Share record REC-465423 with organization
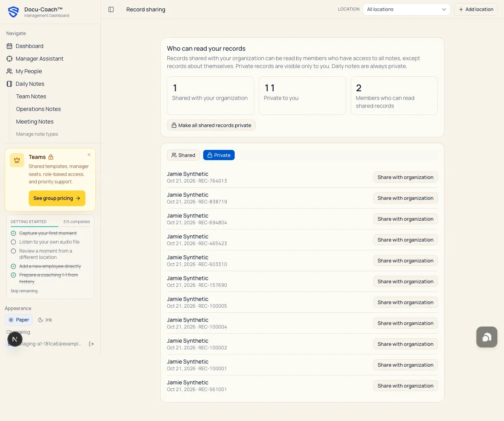Viewport: 504px width, 421px height. [x=405, y=240]
